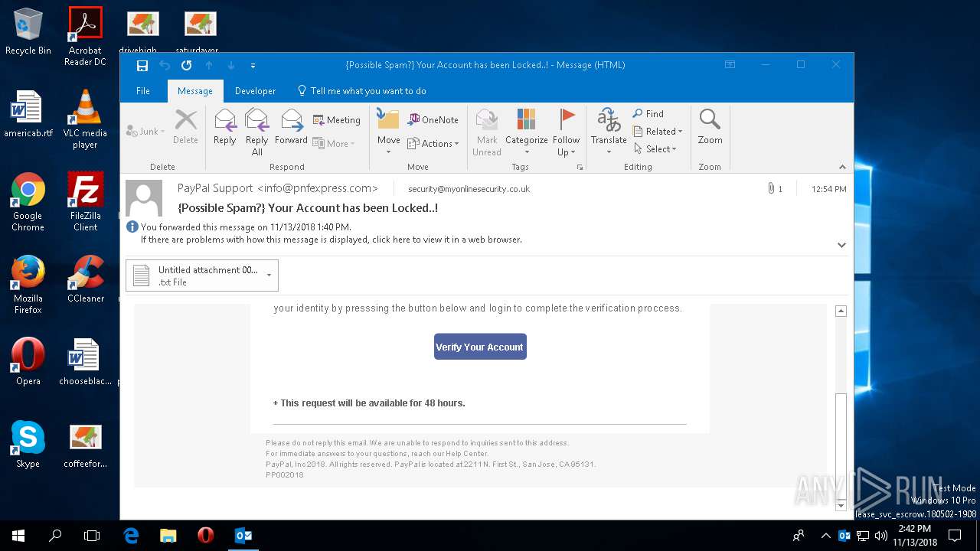Show hidden system tray icons
Viewport: 980px width, 551px height.
point(825,536)
